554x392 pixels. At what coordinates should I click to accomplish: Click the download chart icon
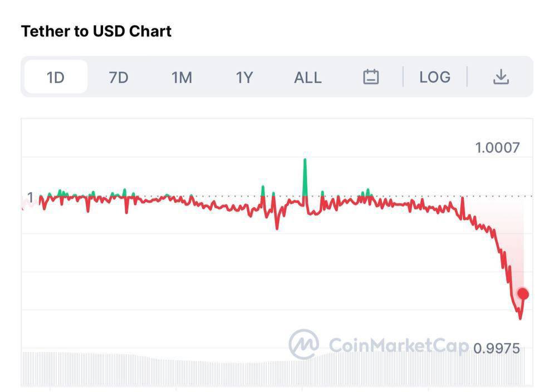tap(501, 77)
